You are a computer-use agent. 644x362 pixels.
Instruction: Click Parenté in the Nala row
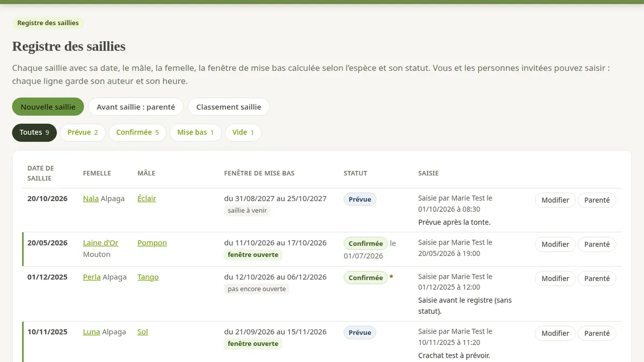coord(597,200)
